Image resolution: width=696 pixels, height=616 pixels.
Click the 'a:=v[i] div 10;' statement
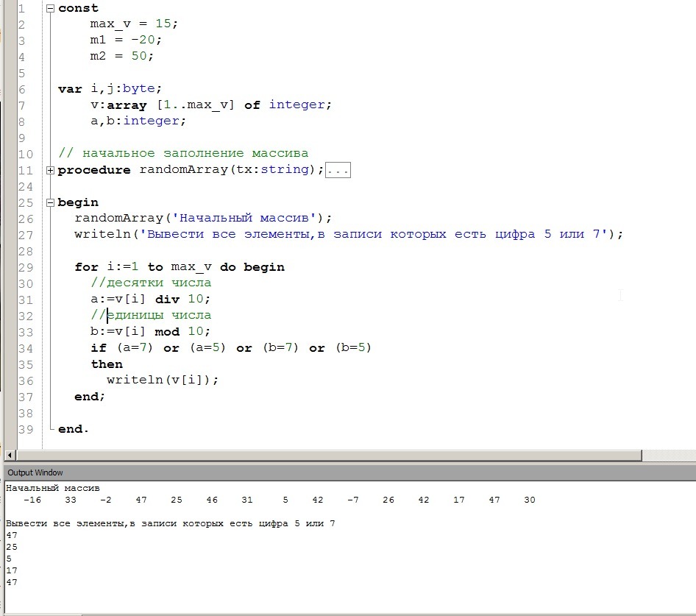[150, 299]
